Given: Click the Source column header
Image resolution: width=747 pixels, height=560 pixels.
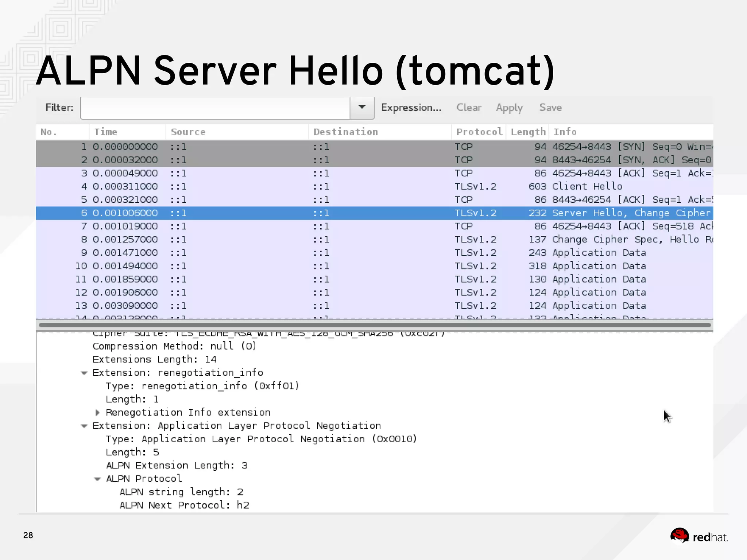Looking at the screenshot, I should [x=237, y=132].
